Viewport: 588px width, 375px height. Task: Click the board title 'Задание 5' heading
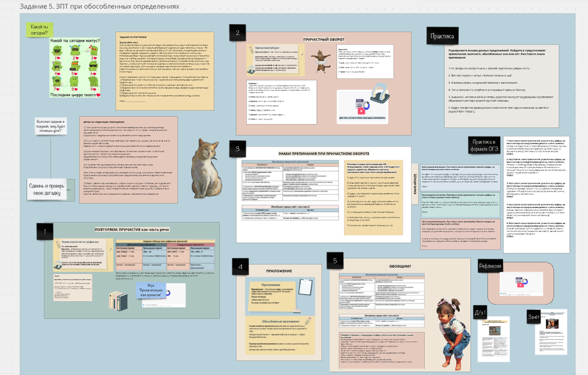click(x=99, y=6)
